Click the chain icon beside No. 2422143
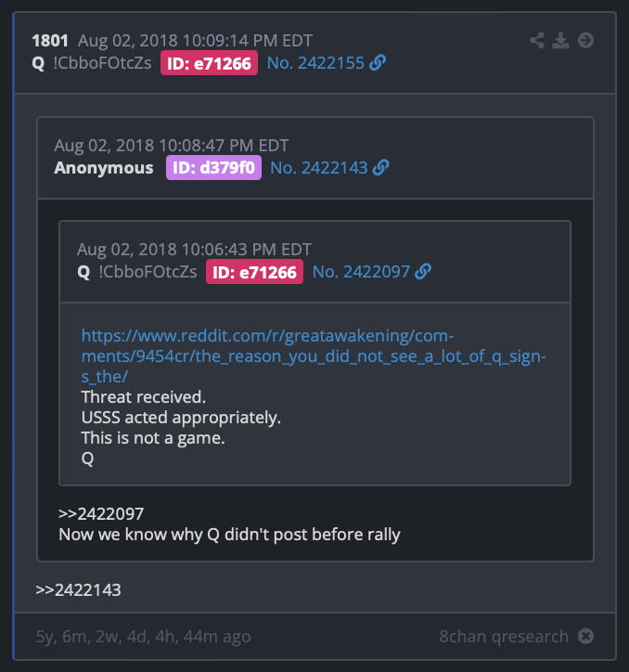Viewport: 629px width, 672px height. pos(381,168)
